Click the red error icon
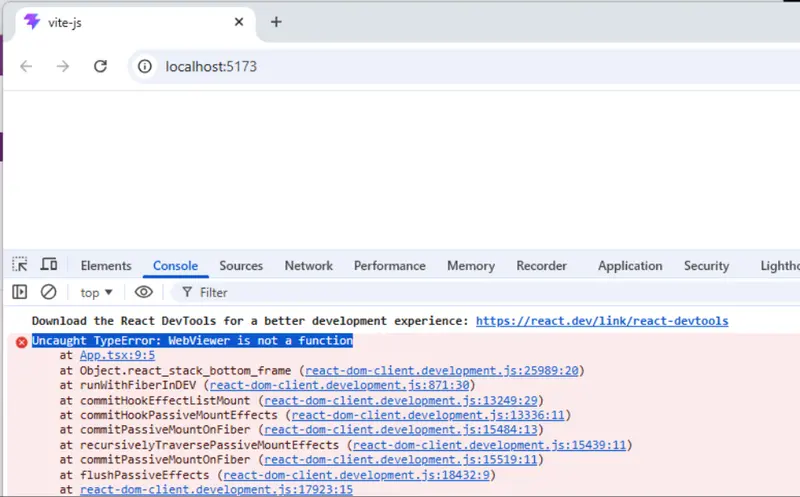 tap(21, 342)
